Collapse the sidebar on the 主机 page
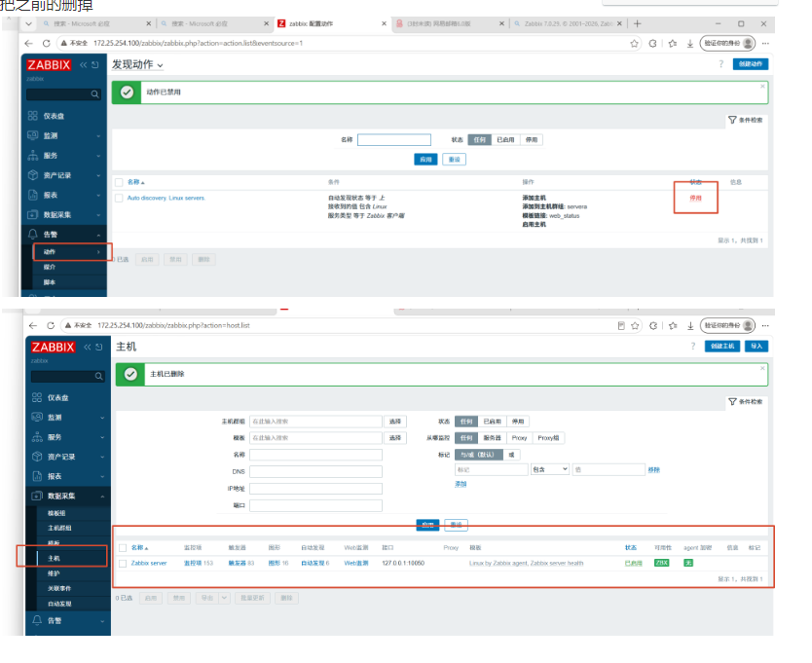 [88, 347]
